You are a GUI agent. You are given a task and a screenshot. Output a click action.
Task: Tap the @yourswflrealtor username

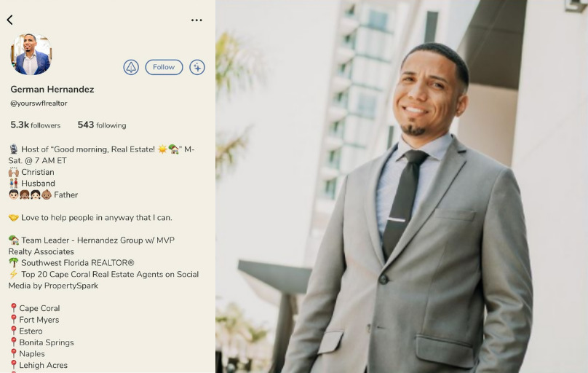(39, 103)
